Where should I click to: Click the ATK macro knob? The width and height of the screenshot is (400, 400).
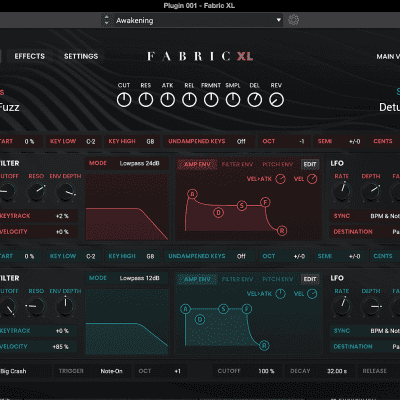[167, 100]
